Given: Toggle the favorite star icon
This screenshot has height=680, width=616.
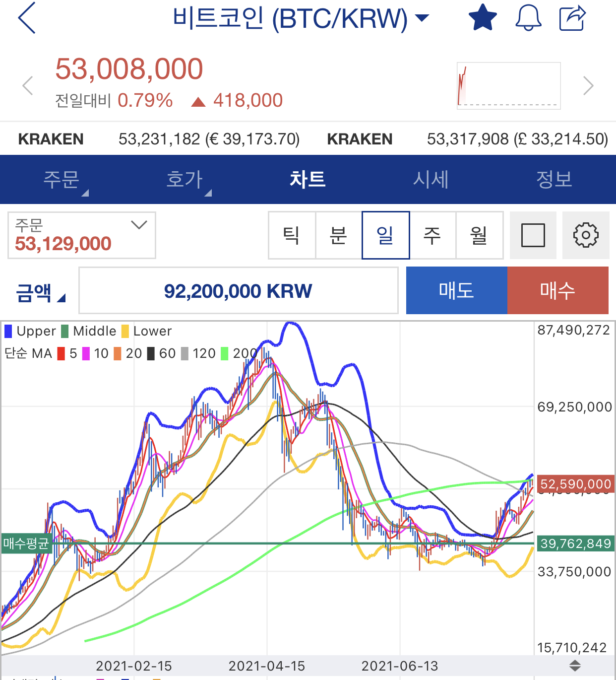Looking at the screenshot, I should pyautogui.click(x=483, y=17).
